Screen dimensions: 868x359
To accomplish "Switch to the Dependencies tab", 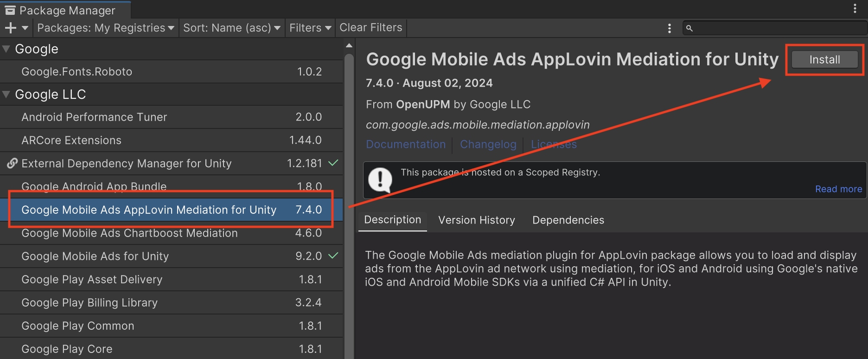I will 568,220.
